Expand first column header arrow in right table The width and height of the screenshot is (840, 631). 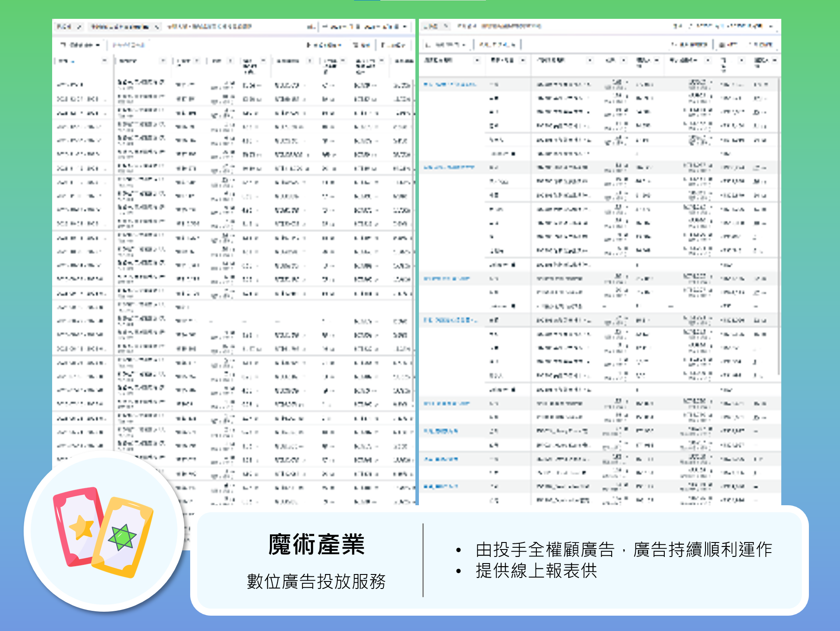click(x=477, y=60)
